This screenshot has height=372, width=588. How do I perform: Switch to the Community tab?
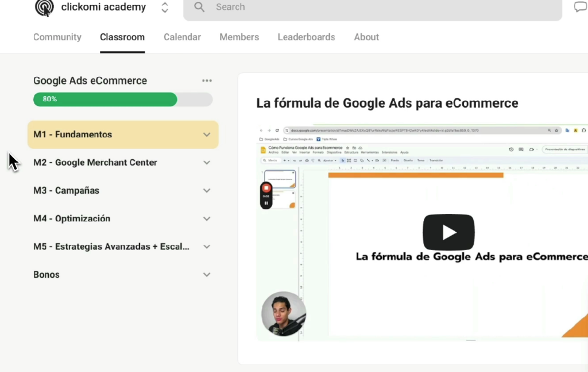pos(57,37)
